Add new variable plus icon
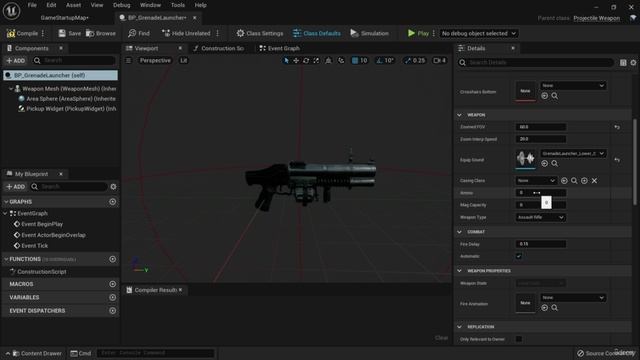 [113, 298]
